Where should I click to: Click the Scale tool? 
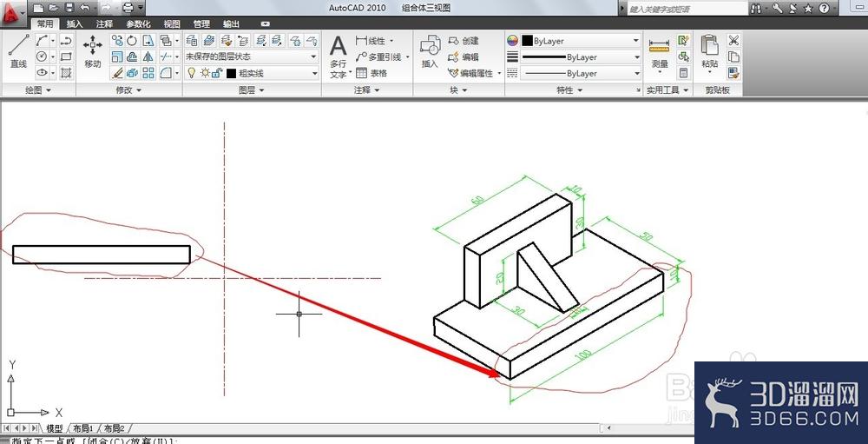coord(117,56)
